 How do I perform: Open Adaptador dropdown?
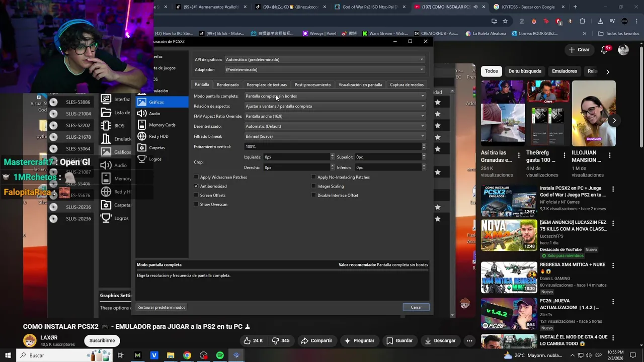[x=325, y=69]
